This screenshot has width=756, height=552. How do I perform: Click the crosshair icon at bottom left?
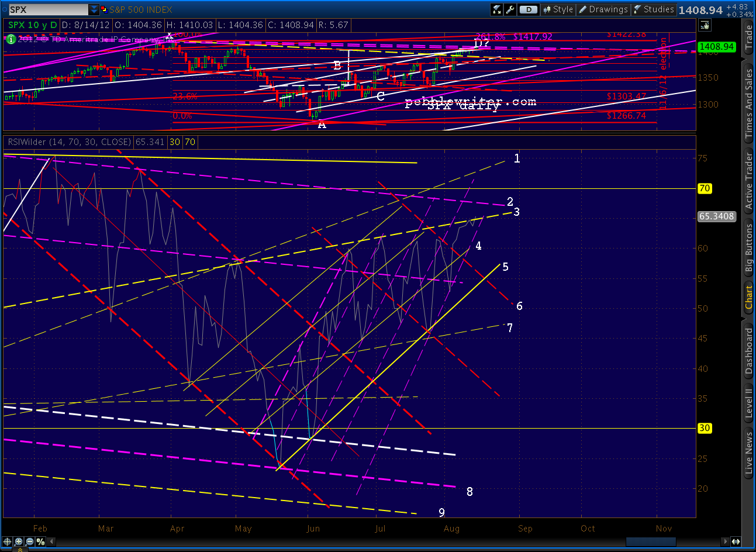point(8,542)
